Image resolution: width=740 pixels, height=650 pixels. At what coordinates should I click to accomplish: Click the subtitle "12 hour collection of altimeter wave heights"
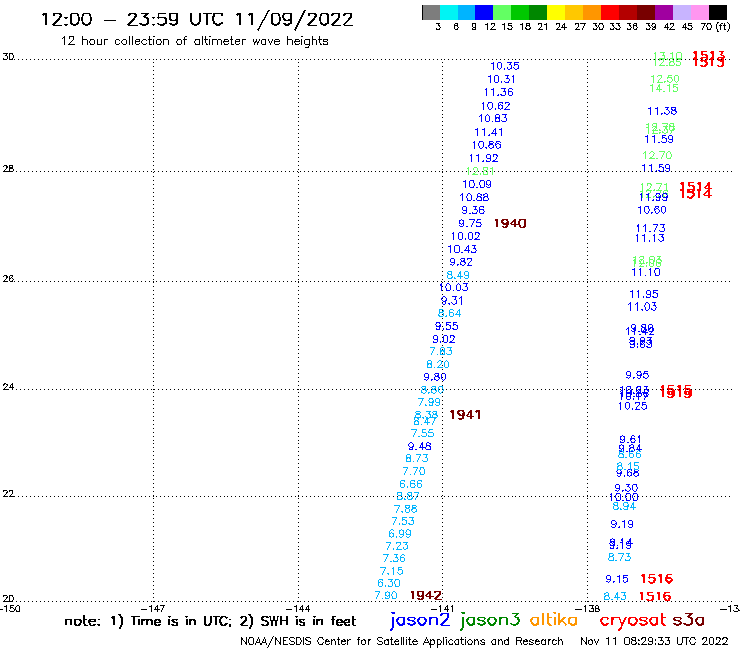[x=194, y=41]
